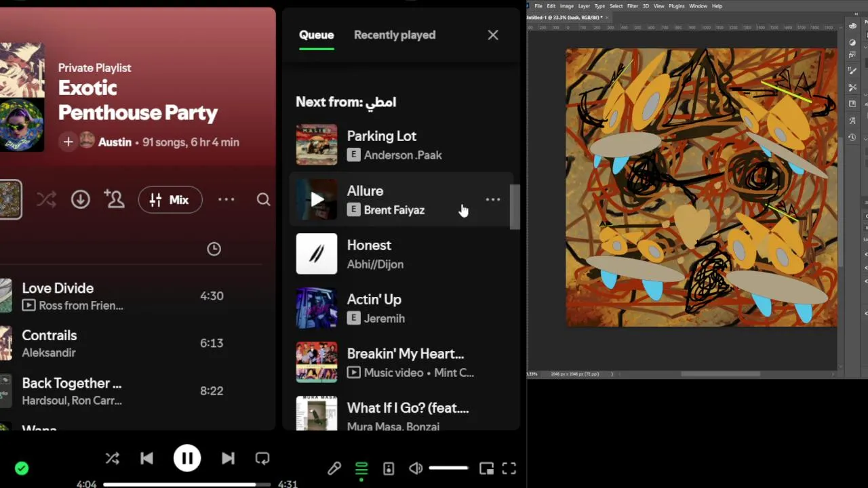868x488 pixels.
Task: Select Honest by Abhi//Dijon in queue
Action: [401, 253]
